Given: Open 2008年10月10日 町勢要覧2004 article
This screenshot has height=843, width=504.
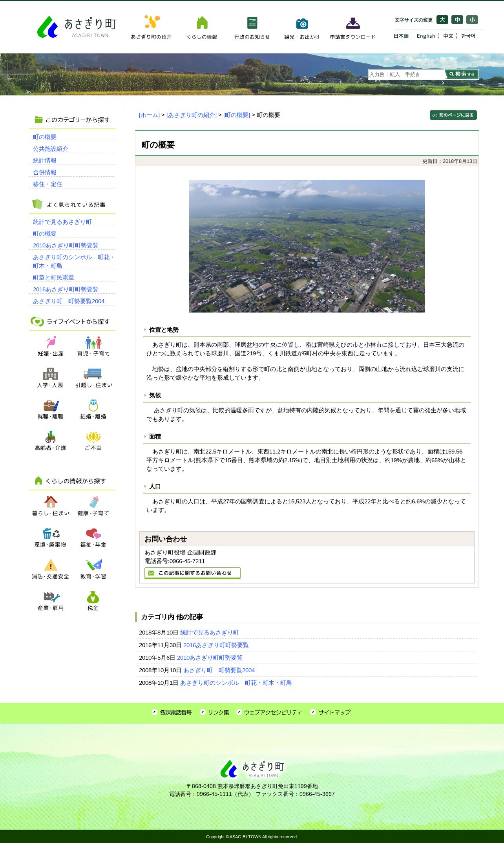Looking at the screenshot, I should point(219,670).
